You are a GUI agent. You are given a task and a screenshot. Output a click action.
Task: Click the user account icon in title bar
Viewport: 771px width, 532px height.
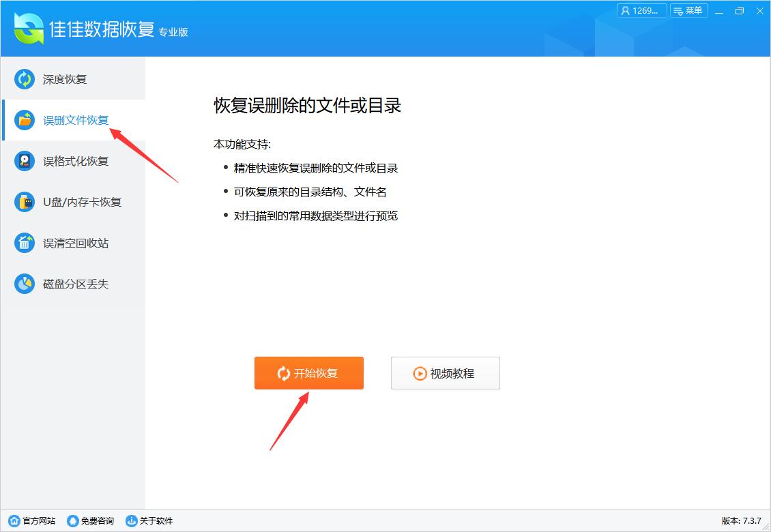[x=626, y=10]
